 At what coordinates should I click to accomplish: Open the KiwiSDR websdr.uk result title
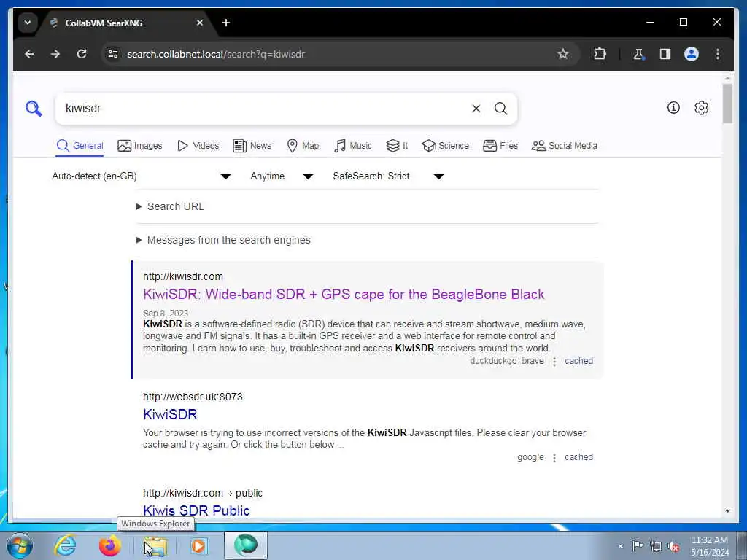coord(170,414)
